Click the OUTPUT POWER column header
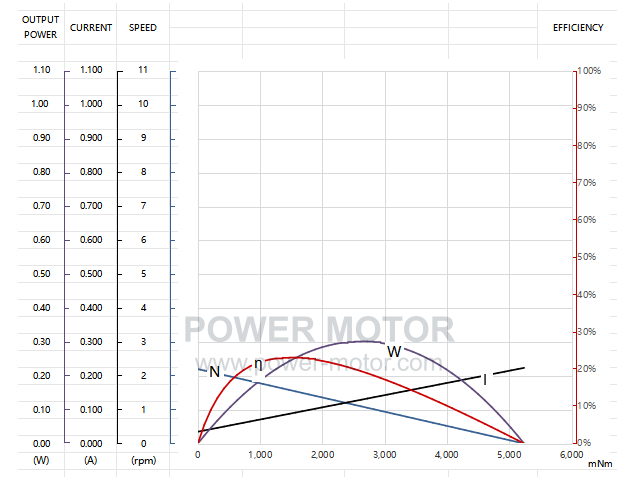The width and height of the screenshot is (638, 479). pos(40,27)
